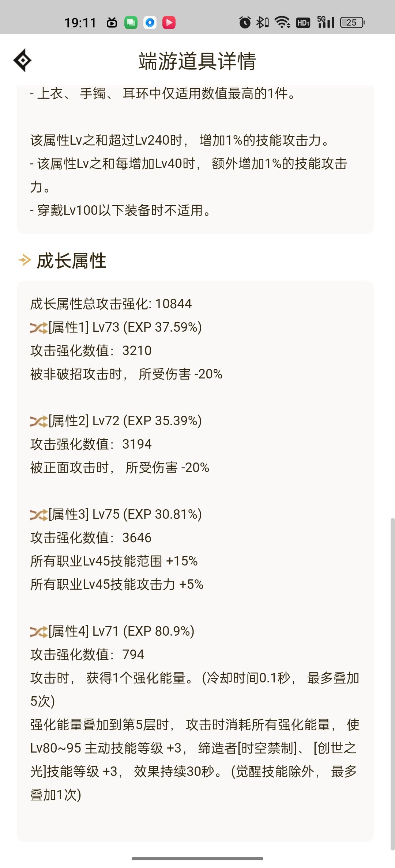
Task: Tap the diamond back icon in header
Action: [22, 60]
